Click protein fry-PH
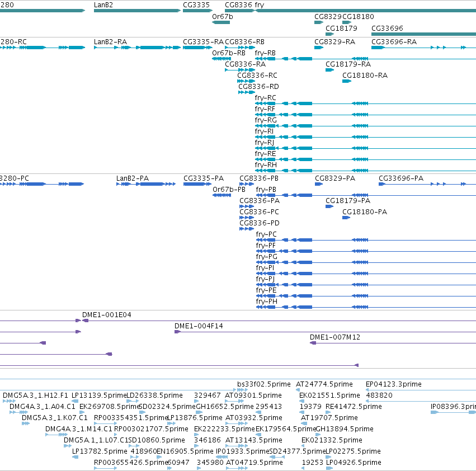 click(x=366, y=307)
